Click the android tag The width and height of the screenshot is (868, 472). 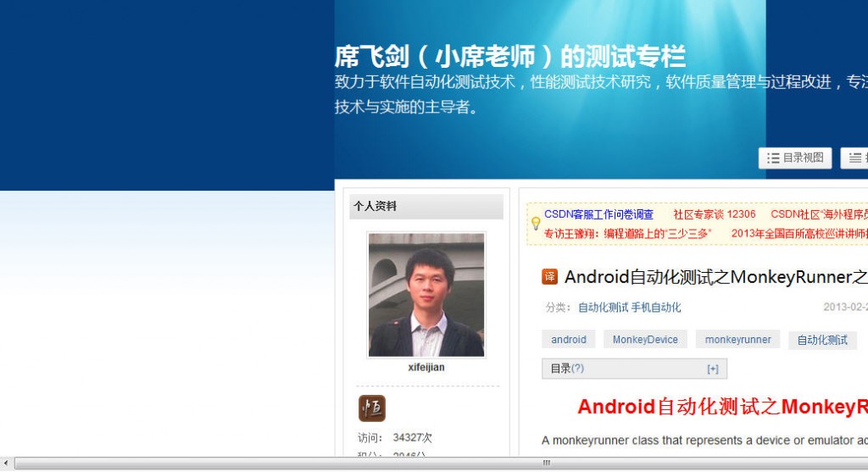click(x=569, y=340)
